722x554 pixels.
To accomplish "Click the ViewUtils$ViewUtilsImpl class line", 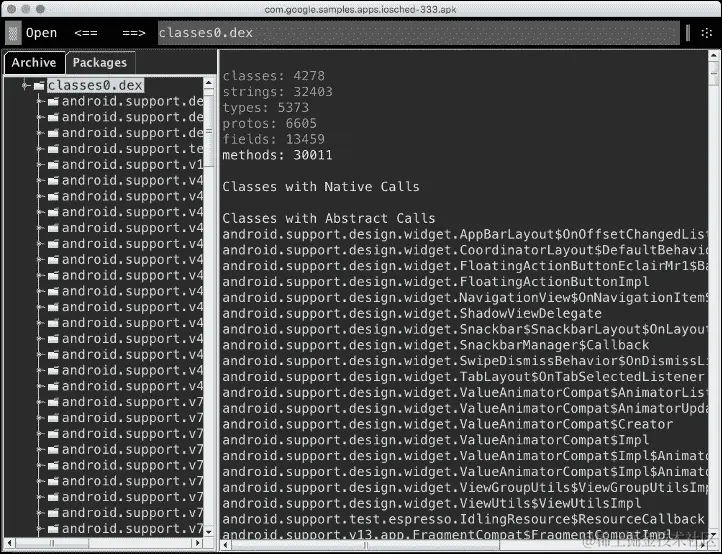I will click(431, 503).
